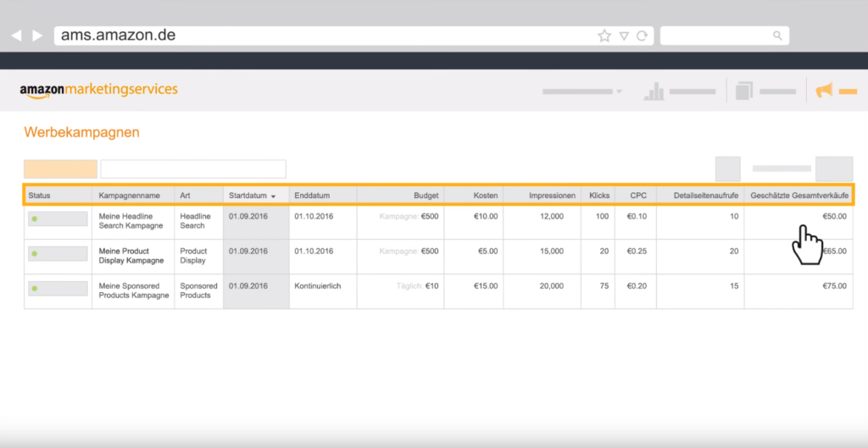The height and width of the screenshot is (448, 868).
Task: Click the browser search field
Action: [725, 36]
